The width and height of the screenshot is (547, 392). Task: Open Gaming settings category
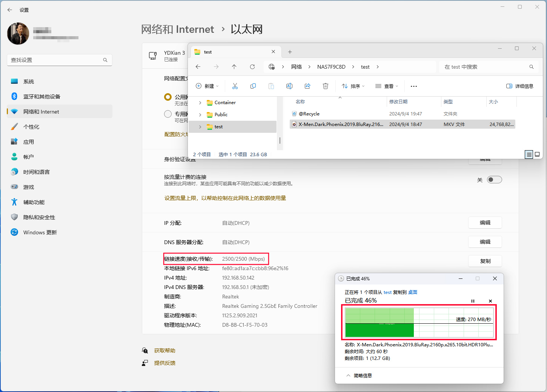click(x=60, y=187)
